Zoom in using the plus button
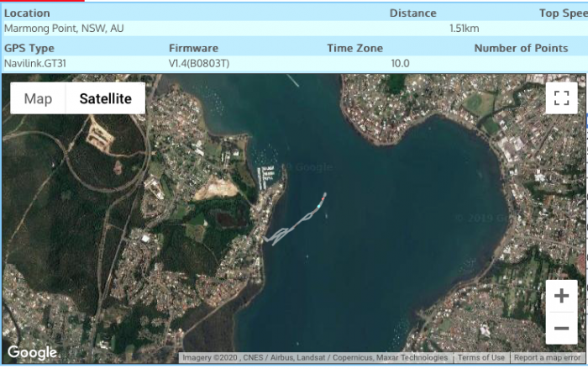The image size is (588, 369). pyautogui.click(x=561, y=296)
